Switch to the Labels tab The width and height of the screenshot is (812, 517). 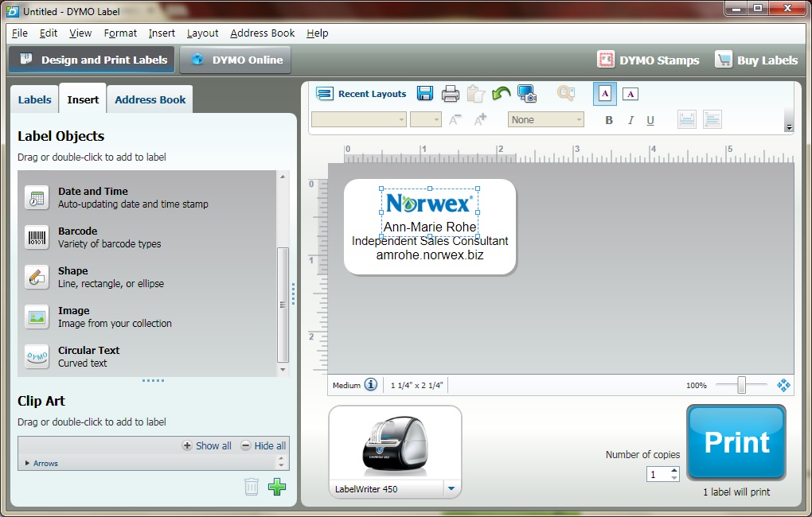(35, 99)
